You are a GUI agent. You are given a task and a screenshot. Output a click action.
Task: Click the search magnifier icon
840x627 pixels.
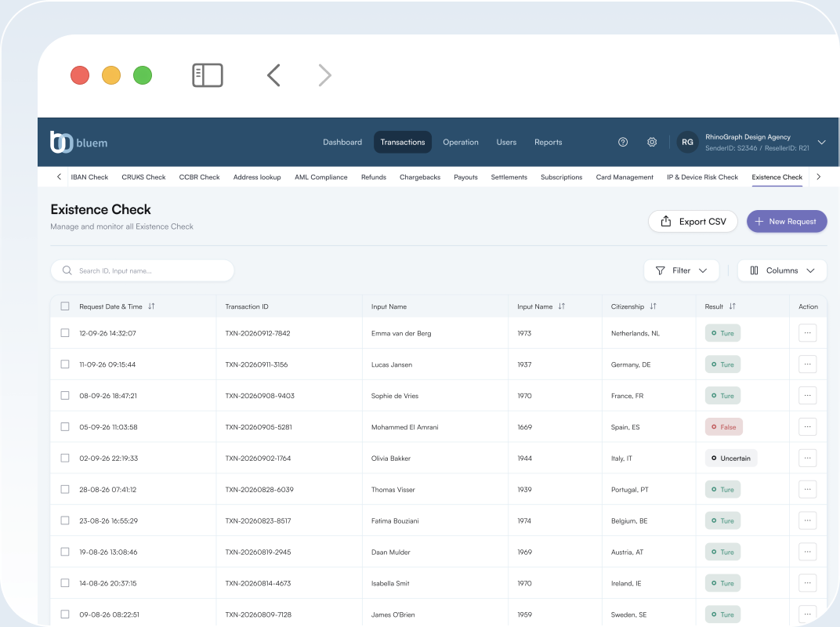[67, 270]
